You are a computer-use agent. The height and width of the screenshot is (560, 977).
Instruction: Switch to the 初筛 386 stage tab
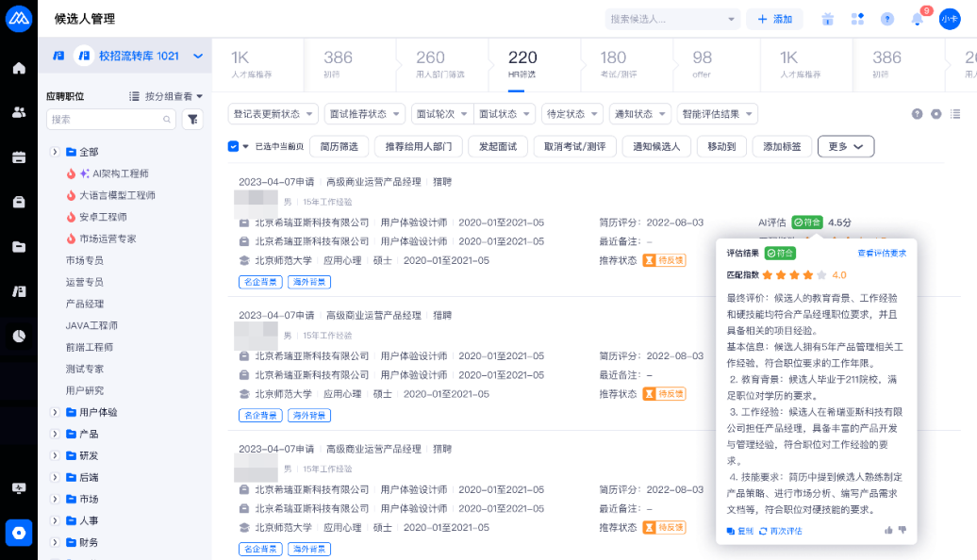pyautogui.click(x=339, y=63)
